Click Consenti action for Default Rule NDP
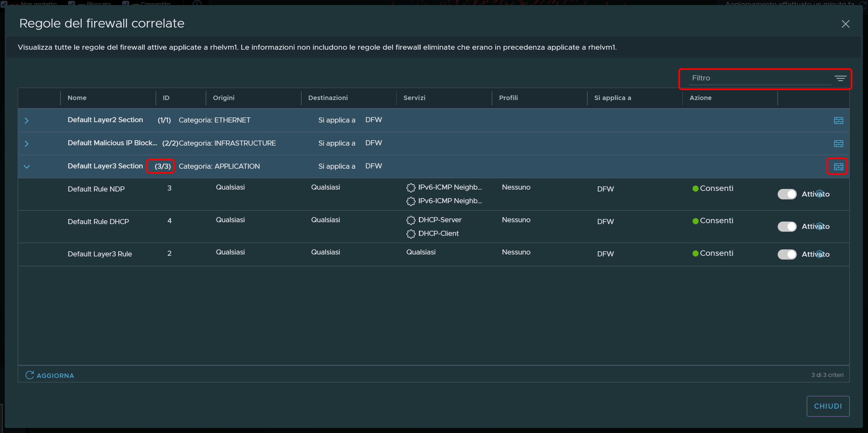Screen dimensions: 868x433 [x=716, y=188]
